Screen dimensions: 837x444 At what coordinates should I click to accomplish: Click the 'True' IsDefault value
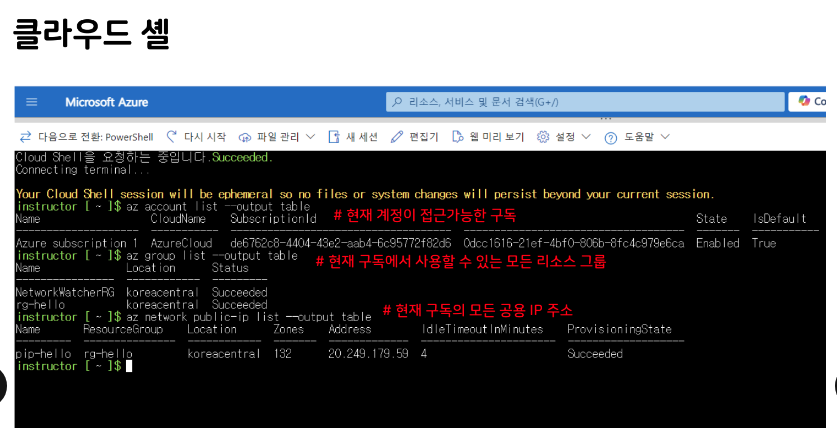pyautogui.click(x=764, y=243)
